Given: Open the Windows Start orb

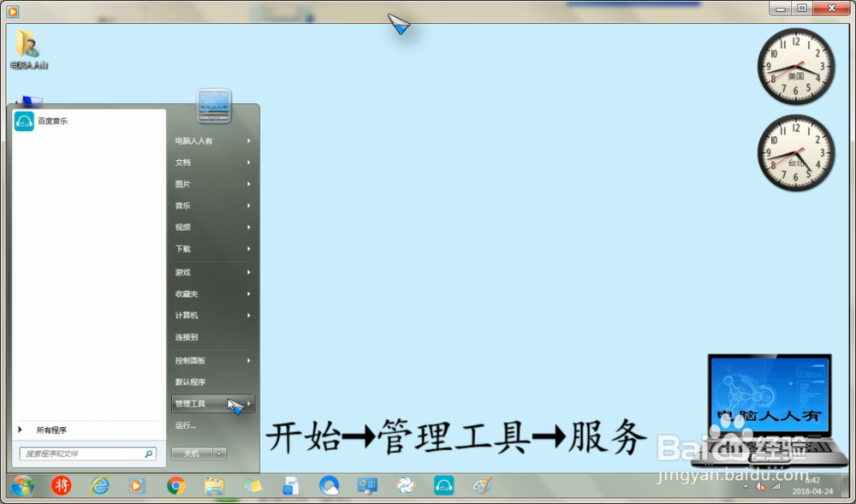Looking at the screenshot, I should coord(22,485).
